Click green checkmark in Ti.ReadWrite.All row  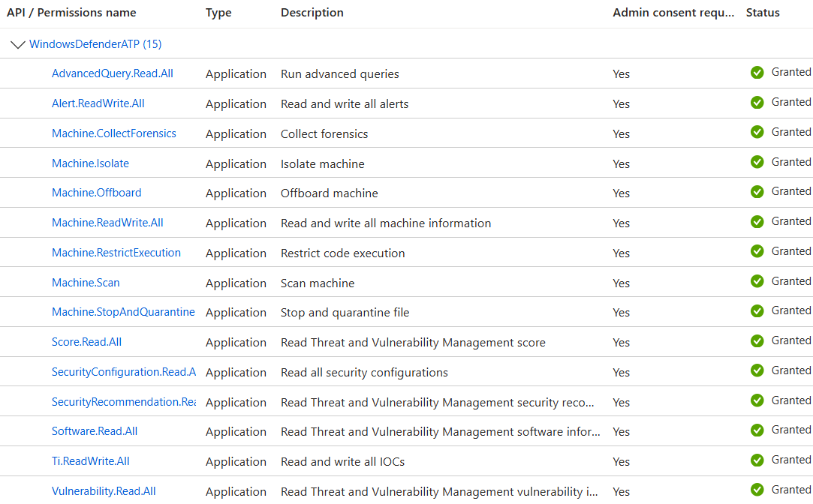coord(757,460)
